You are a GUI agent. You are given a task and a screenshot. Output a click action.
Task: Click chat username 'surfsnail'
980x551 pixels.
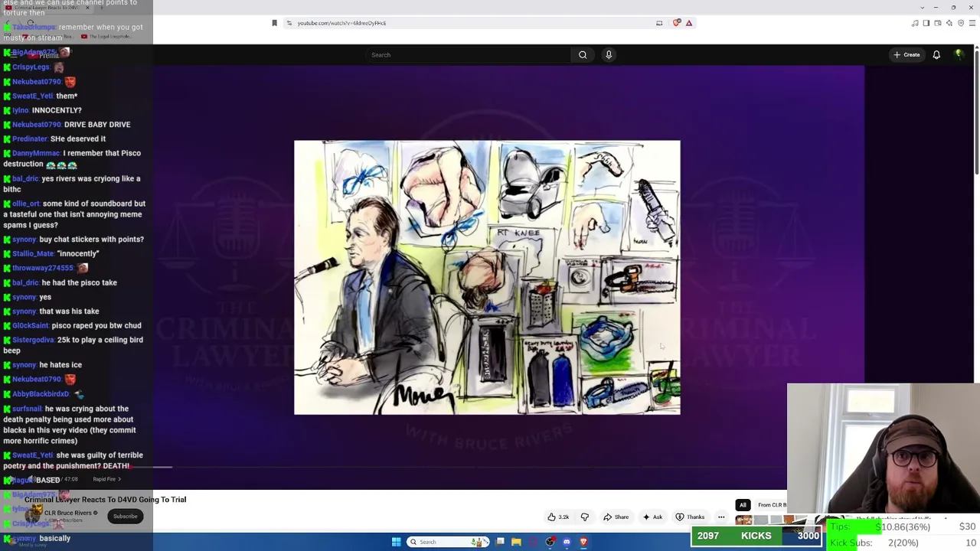28,409
